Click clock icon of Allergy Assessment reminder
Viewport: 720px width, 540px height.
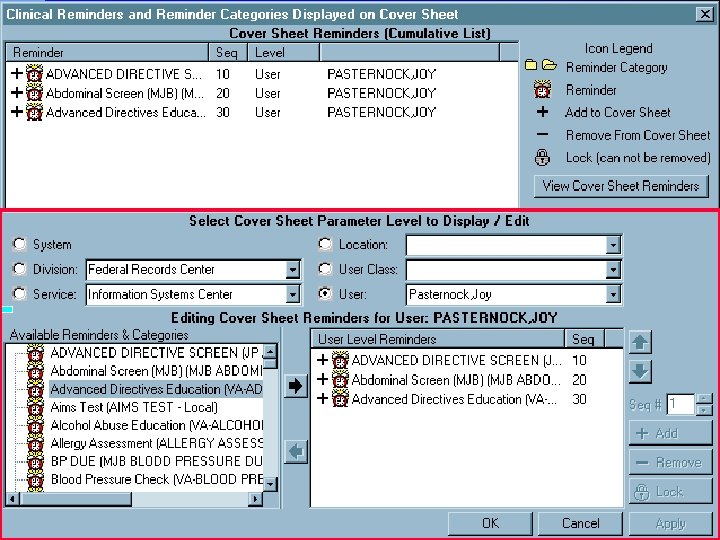point(35,443)
